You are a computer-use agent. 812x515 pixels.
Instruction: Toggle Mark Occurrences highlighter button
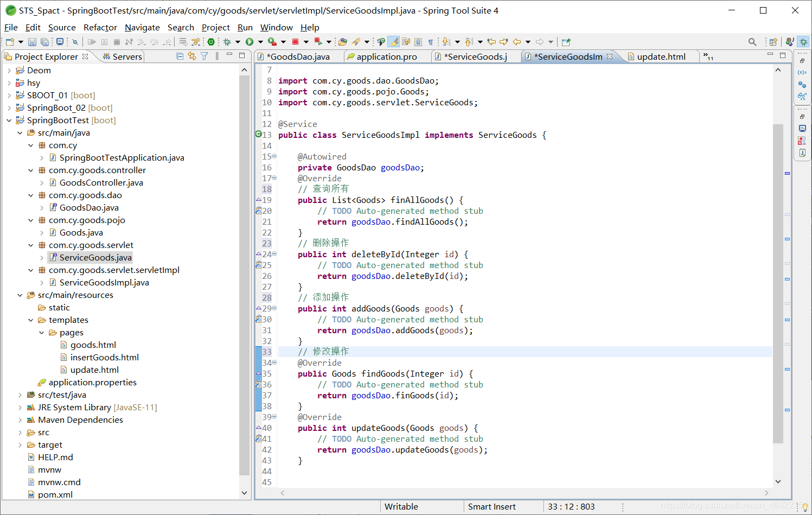pyautogui.click(x=393, y=42)
